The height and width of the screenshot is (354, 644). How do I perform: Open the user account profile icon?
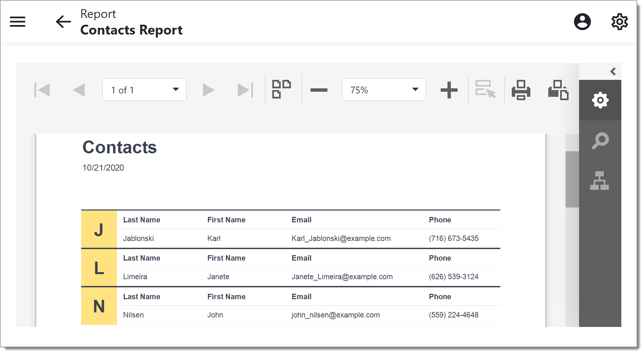click(x=582, y=22)
